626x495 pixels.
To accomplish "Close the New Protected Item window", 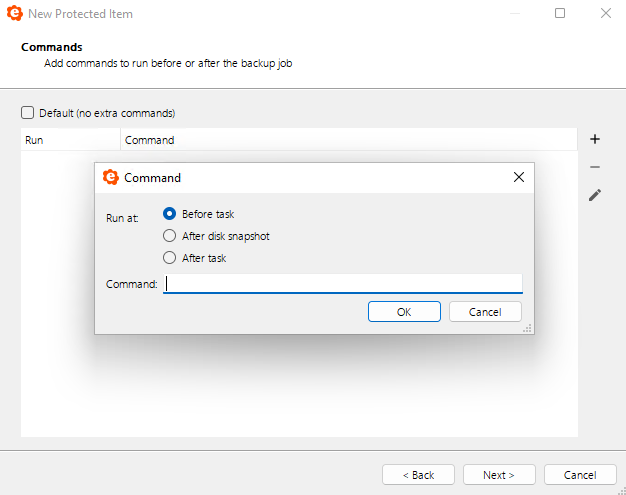I will pos(606,13).
